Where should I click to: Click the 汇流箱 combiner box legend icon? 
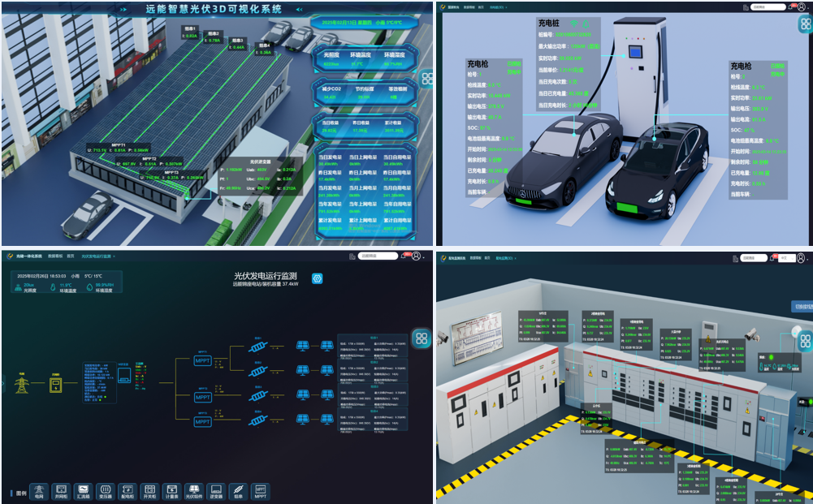82,490
